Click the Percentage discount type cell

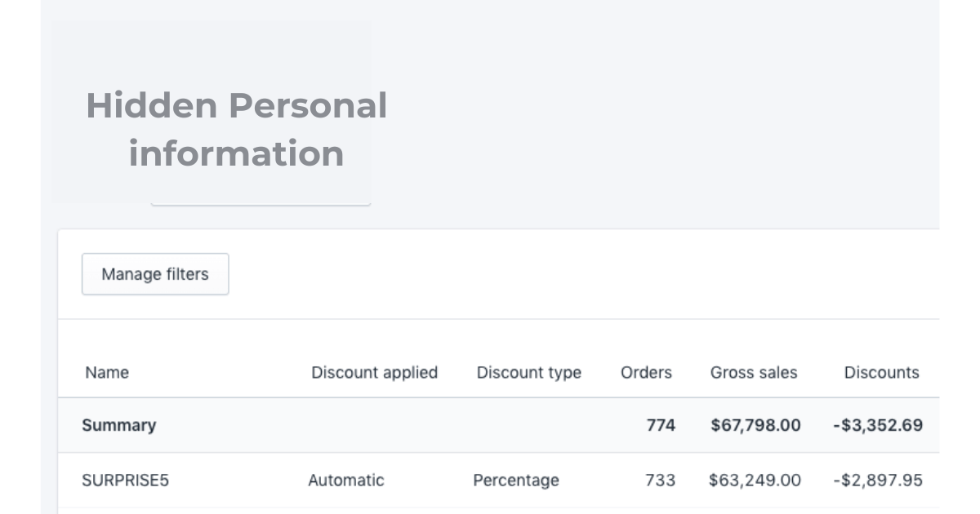(515, 481)
